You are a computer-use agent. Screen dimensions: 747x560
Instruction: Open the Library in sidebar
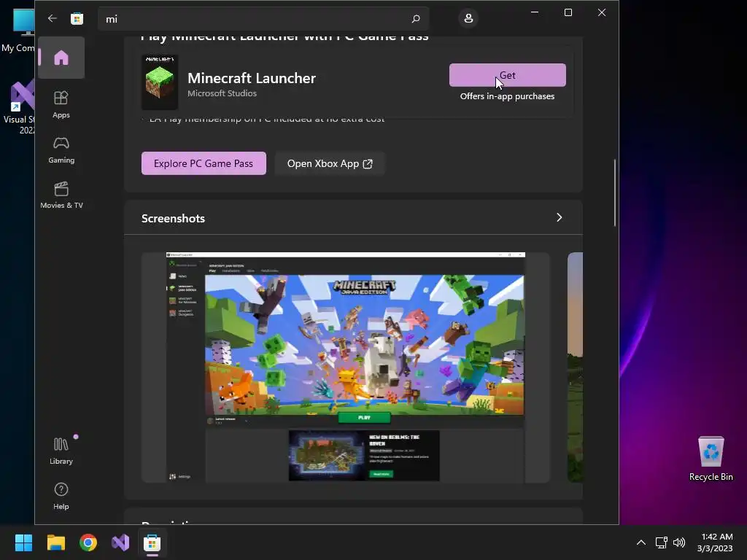pyautogui.click(x=61, y=451)
